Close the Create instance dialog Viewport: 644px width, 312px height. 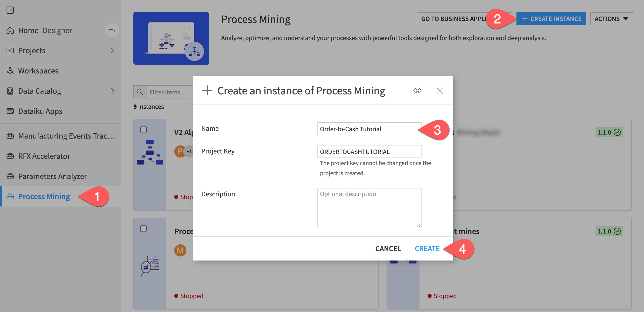click(440, 91)
